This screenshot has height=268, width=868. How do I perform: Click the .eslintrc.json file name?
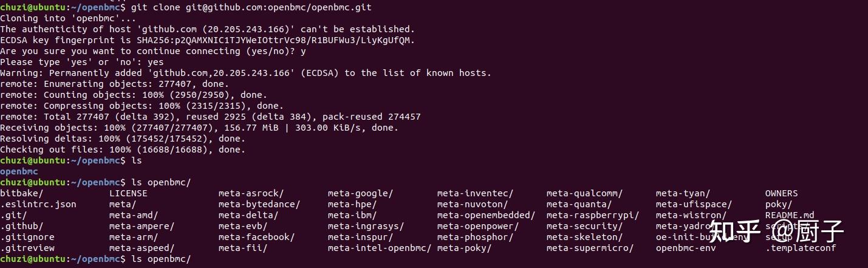point(38,204)
